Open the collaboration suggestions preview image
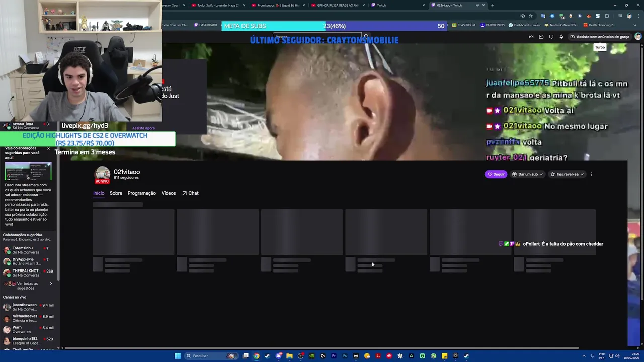Screen dimensions: 644x362 pos(28,171)
